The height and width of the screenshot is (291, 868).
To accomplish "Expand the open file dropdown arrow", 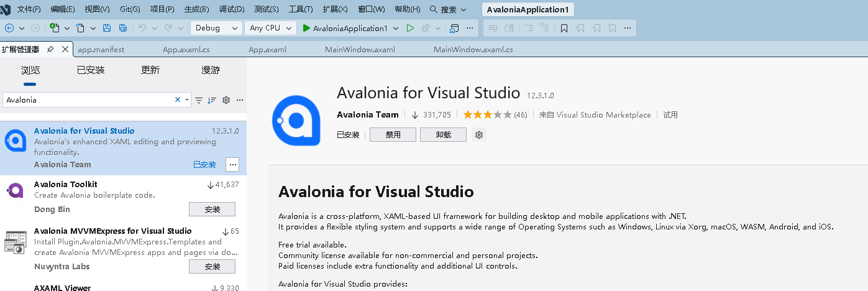I will (93, 28).
